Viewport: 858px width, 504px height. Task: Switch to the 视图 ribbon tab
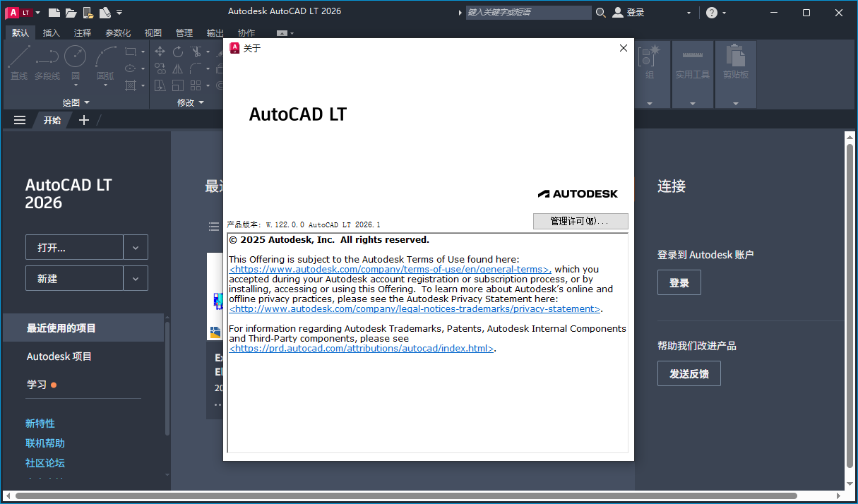click(x=153, y=32)
